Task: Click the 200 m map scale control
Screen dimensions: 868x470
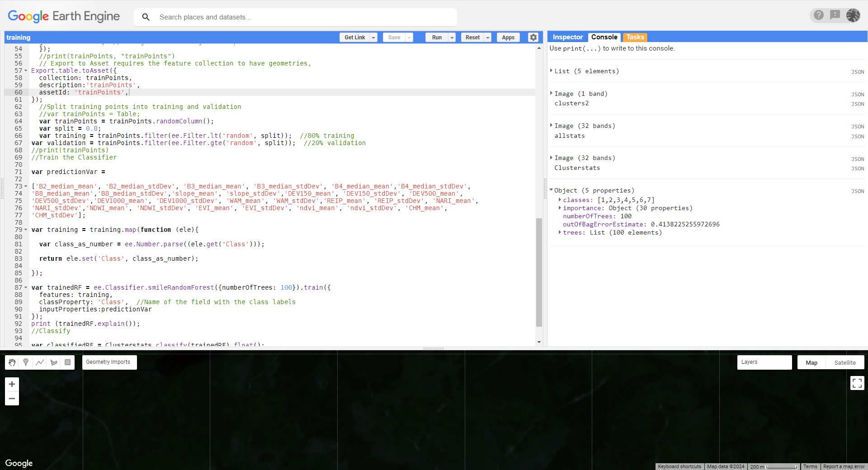Action: pyautogui.click(x=774, y=466)
